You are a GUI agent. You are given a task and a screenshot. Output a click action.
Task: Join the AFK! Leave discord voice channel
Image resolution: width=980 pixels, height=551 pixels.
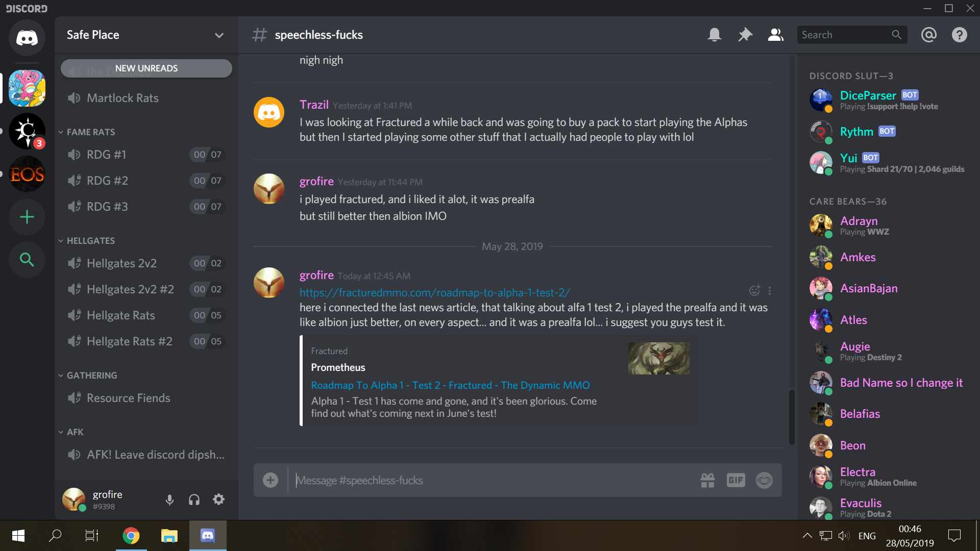tap(146, 455)
